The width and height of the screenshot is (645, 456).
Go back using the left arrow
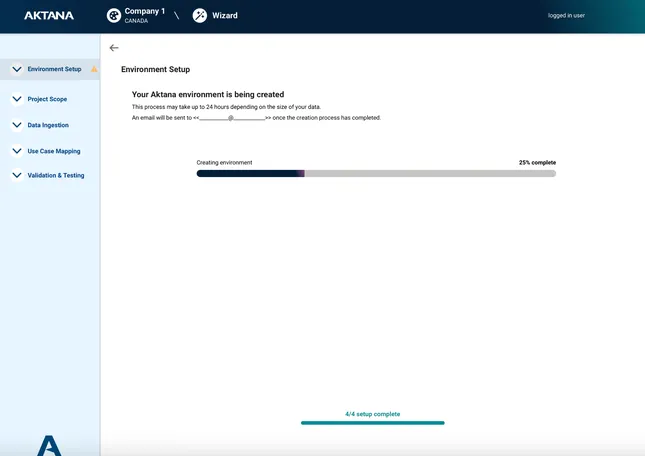click(114, 48)
